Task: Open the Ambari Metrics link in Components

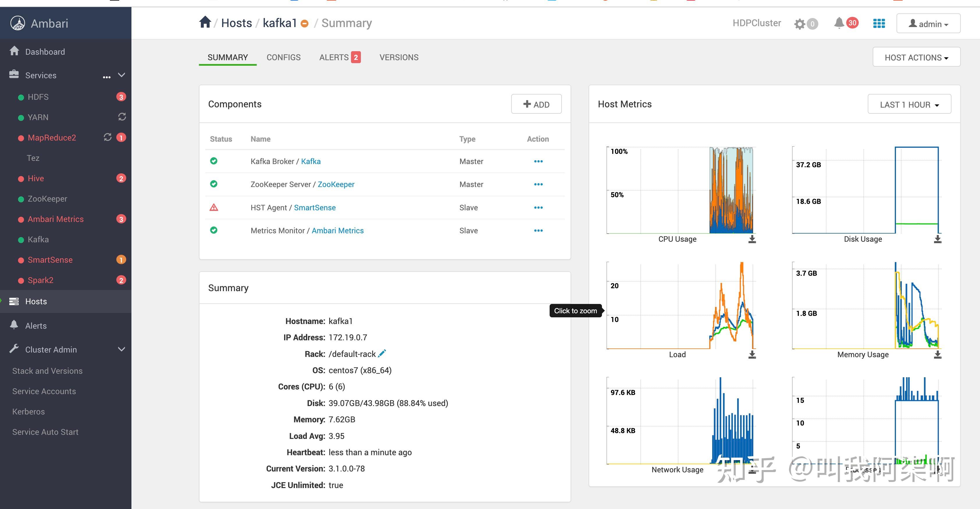Action: 337,231
